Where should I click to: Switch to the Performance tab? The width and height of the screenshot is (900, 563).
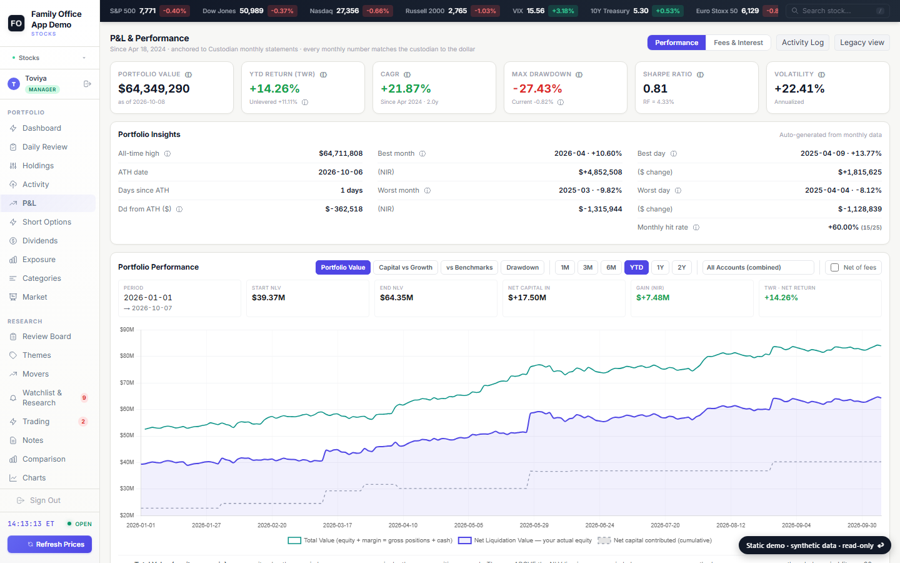[676, 42]
